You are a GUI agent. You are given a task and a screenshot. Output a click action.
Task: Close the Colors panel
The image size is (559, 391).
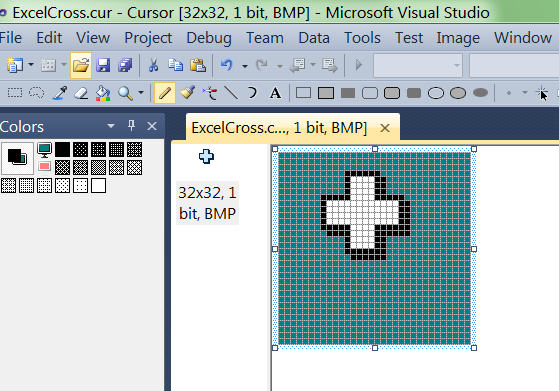[152, 126]
